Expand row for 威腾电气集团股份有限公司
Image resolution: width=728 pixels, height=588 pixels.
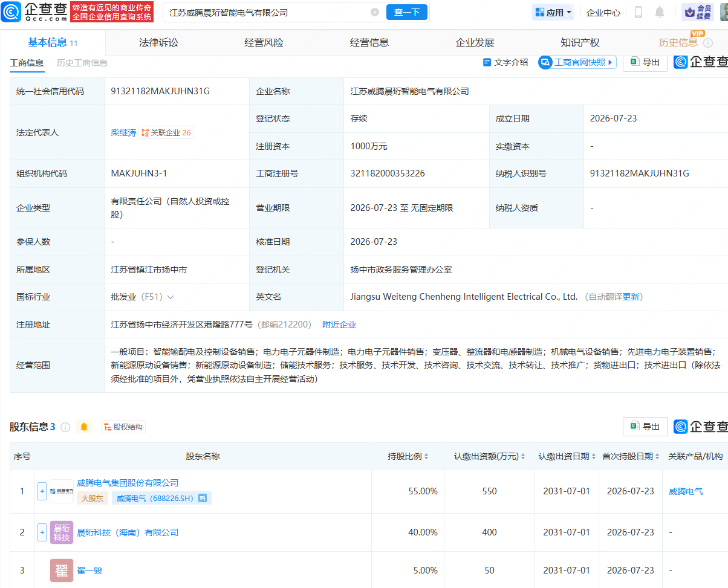point(42,491)
